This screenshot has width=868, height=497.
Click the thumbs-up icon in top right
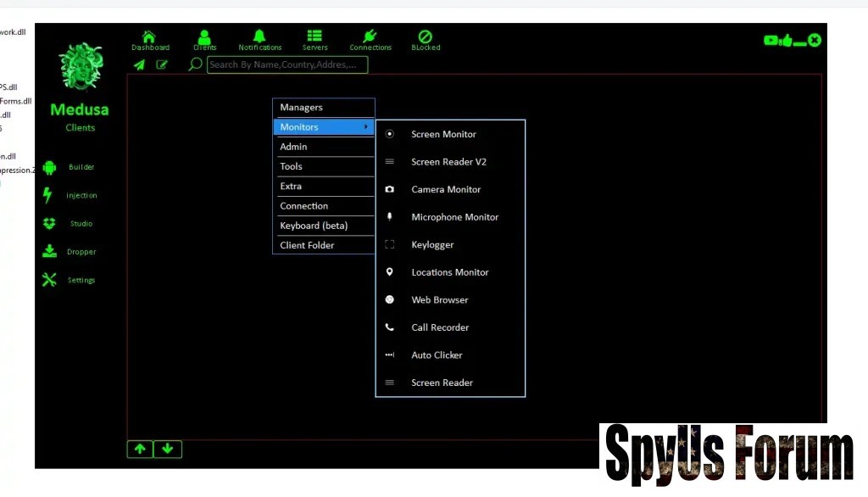pos(785,40)
